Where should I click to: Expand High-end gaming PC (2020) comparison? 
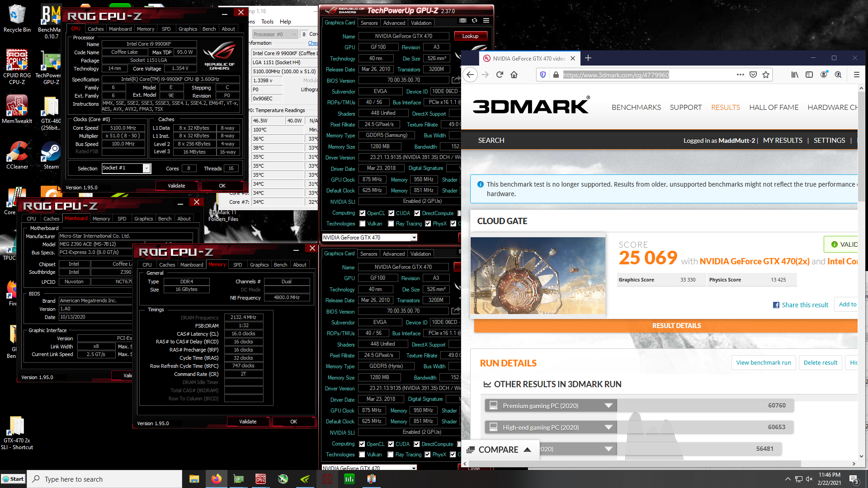click(609, 427)
